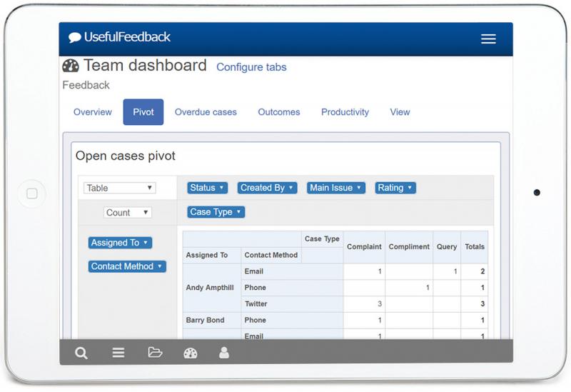Open the hamburger menu in header

click(488, 39)
